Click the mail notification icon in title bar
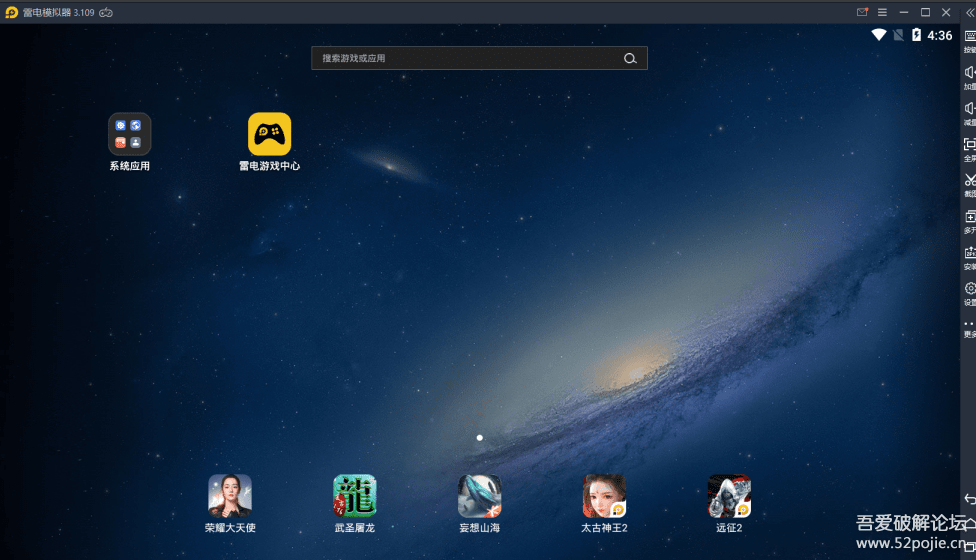976x560 pixels. pos(862,12)
